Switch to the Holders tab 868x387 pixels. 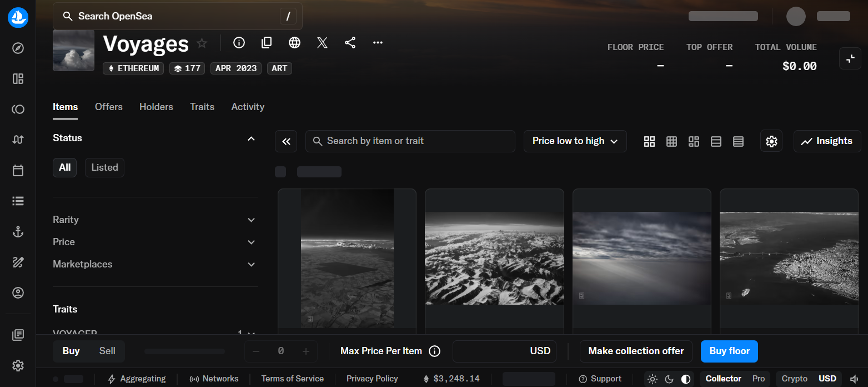coord(156,107)
